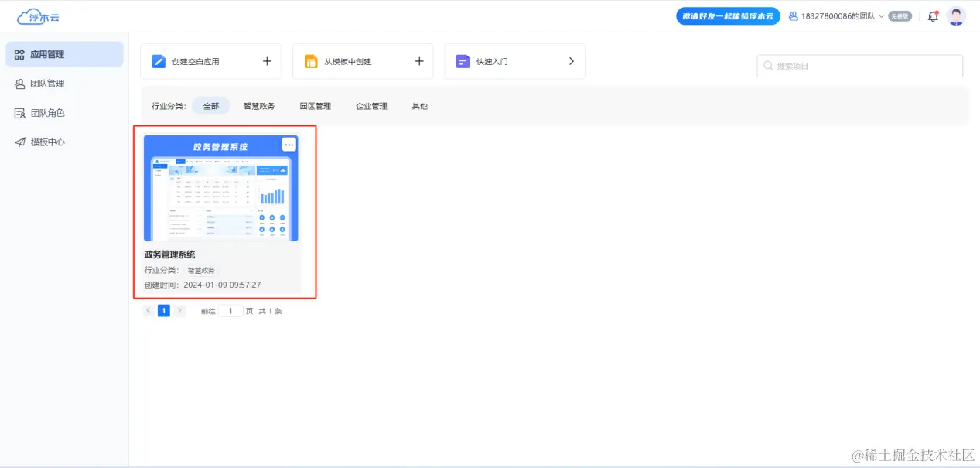Click the 浮木云 cloud logo
The width and height of the screenshot is (980, 468).
(x=37, y=16)
